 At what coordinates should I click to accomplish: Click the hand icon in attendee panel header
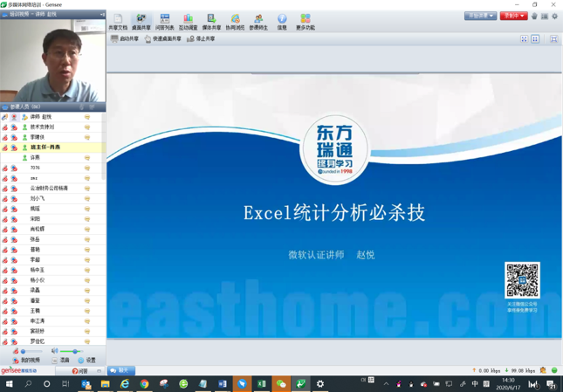point(82,107)
